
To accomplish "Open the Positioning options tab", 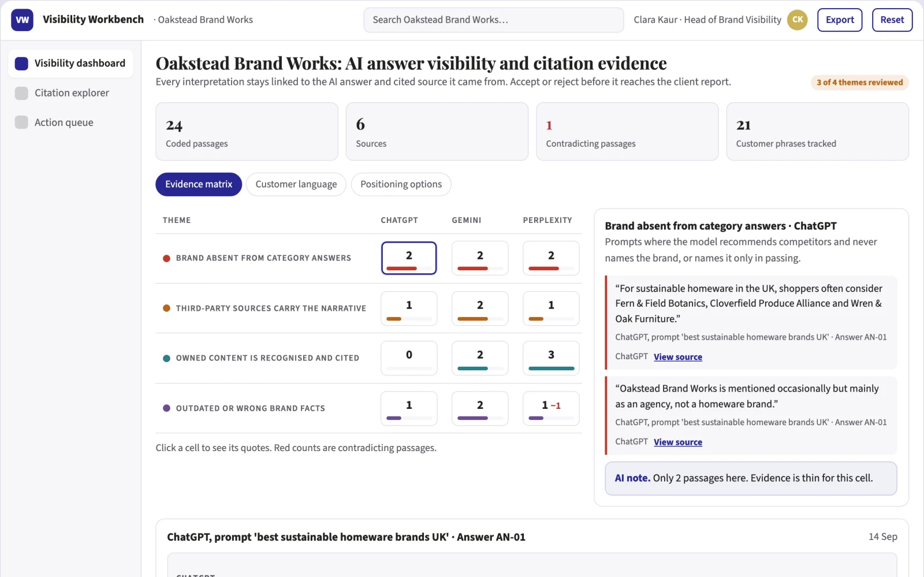I will 401,184.
